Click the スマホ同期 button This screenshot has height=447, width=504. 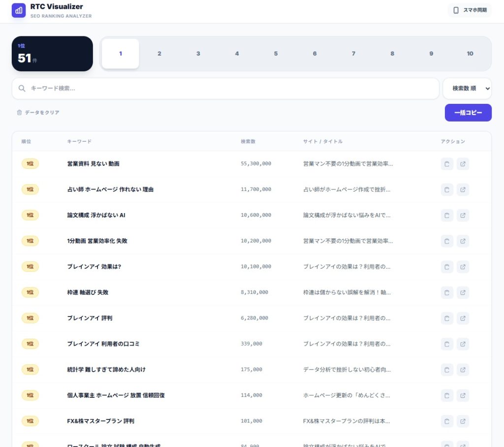[470, 10]
